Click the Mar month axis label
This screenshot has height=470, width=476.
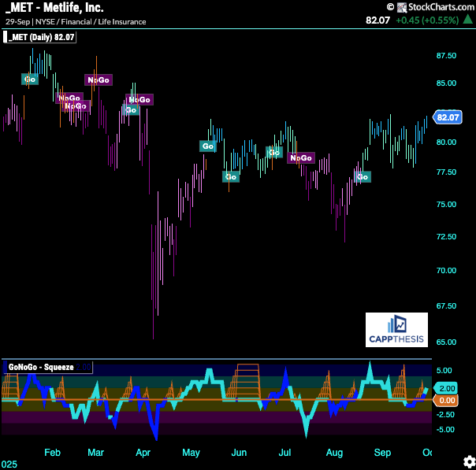tap(95, 453)
